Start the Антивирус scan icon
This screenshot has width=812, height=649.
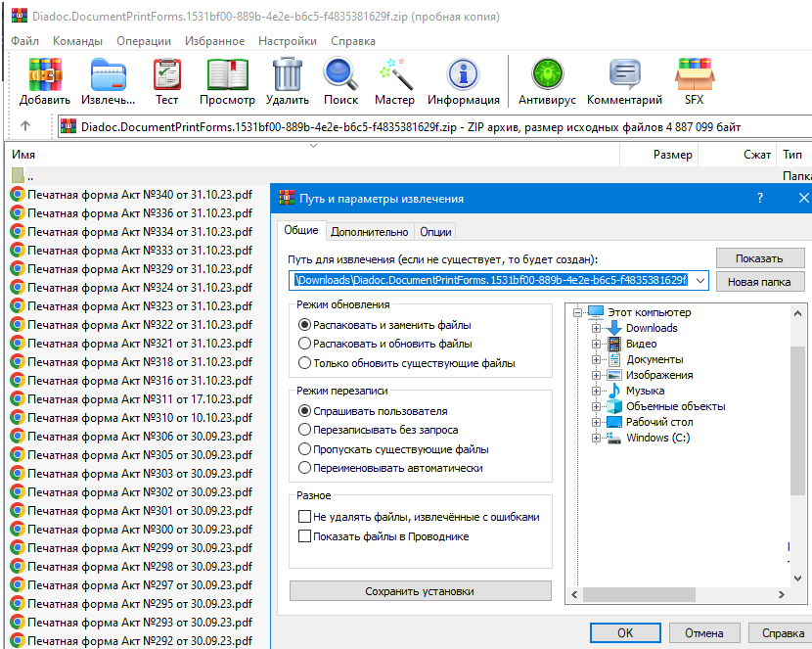click(x=548, y=74)
